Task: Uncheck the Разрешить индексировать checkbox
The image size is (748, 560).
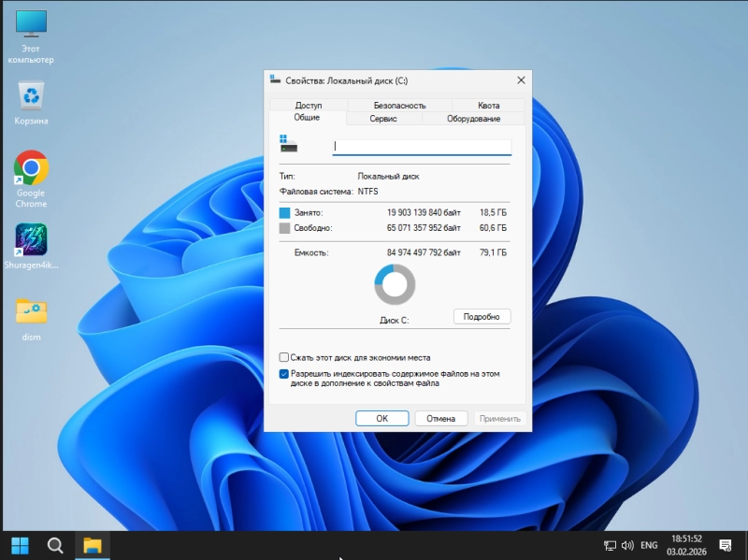Action: click(284, 373)
